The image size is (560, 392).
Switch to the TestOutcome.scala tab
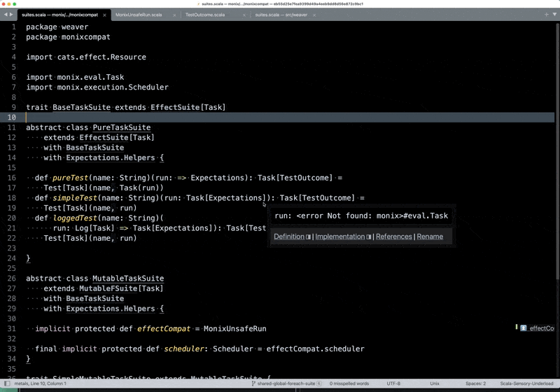[205, 15]
